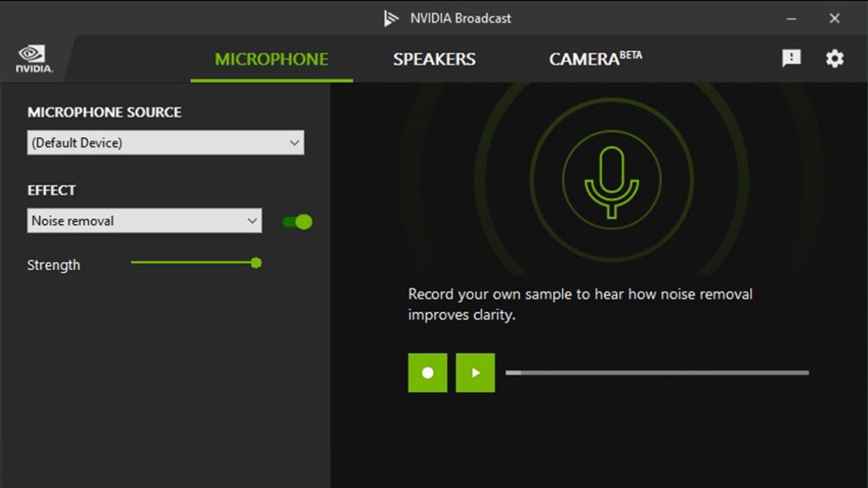Open NVIDIA Broadcast settings gear
The image size is (868, 488).
click(834, 59)
